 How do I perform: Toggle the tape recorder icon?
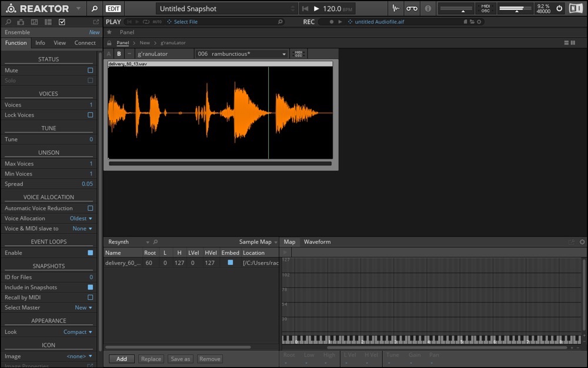pos(412,8)
